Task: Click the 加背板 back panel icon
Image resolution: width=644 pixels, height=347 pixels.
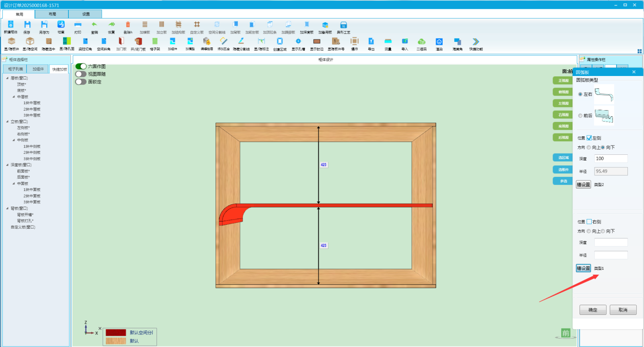Action: (x=235, y=25)
